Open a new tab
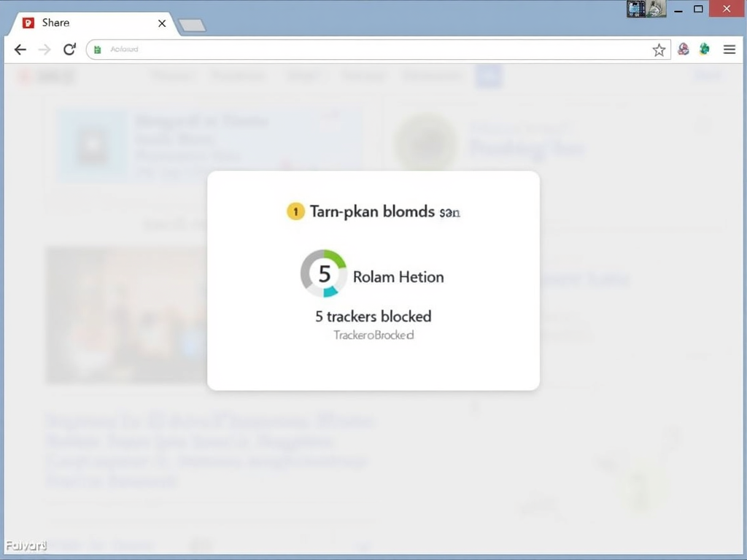Image resolution: width=747 pixels, height=560 pixels. pos(192,26)
